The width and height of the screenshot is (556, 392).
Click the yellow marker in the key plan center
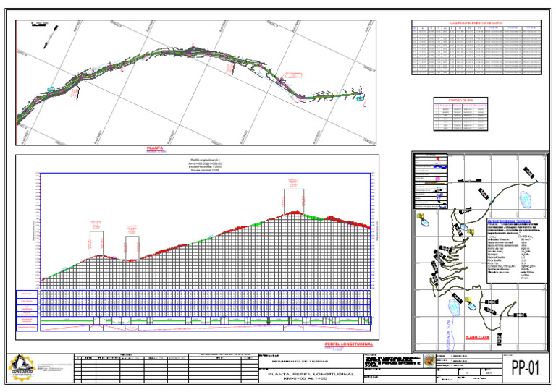click(x=471, y=231)
